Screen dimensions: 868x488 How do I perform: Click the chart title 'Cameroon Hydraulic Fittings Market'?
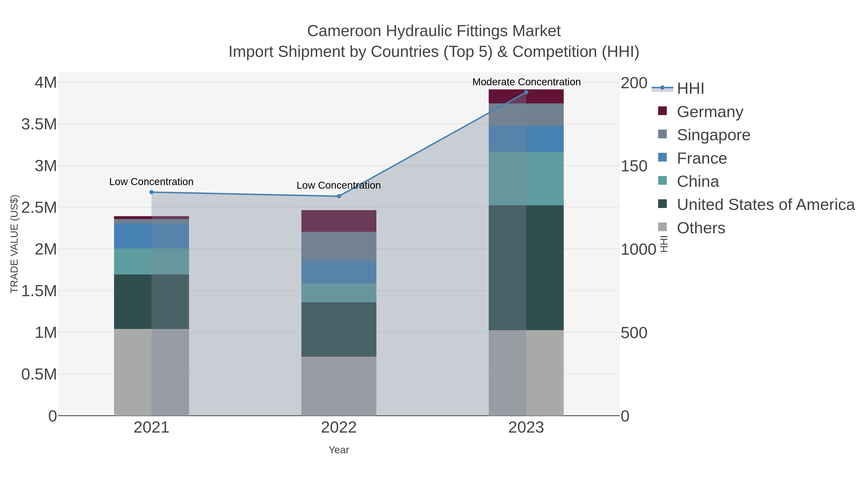point(434,31)
